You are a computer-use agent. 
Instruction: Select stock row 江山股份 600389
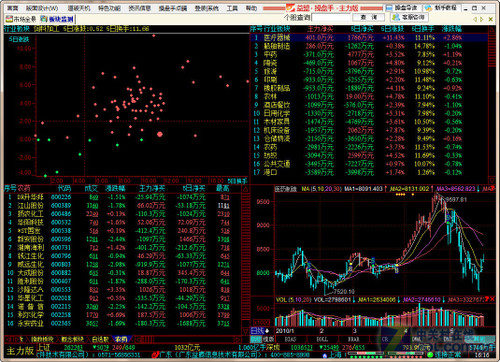coord(122,205)
